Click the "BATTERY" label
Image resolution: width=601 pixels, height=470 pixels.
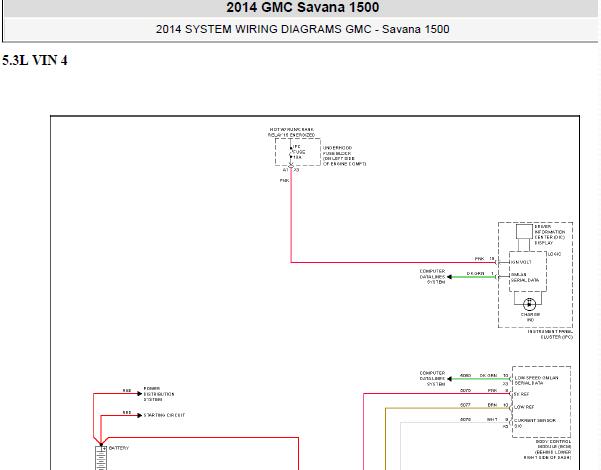(x=119, y=448)
